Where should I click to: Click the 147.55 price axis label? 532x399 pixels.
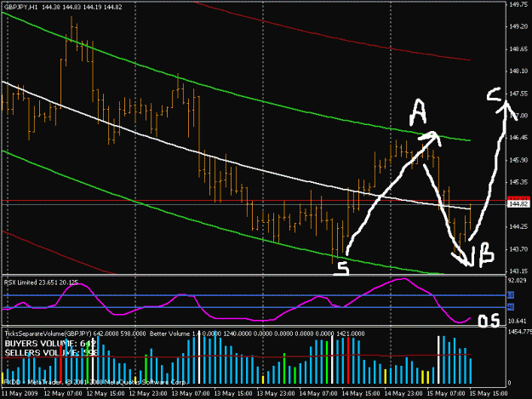coord(518,94)
